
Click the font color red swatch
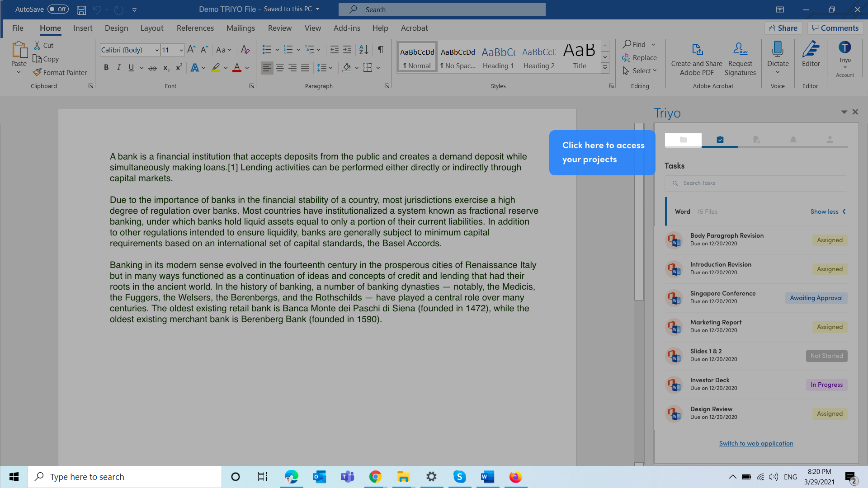[x=236, y=68]
